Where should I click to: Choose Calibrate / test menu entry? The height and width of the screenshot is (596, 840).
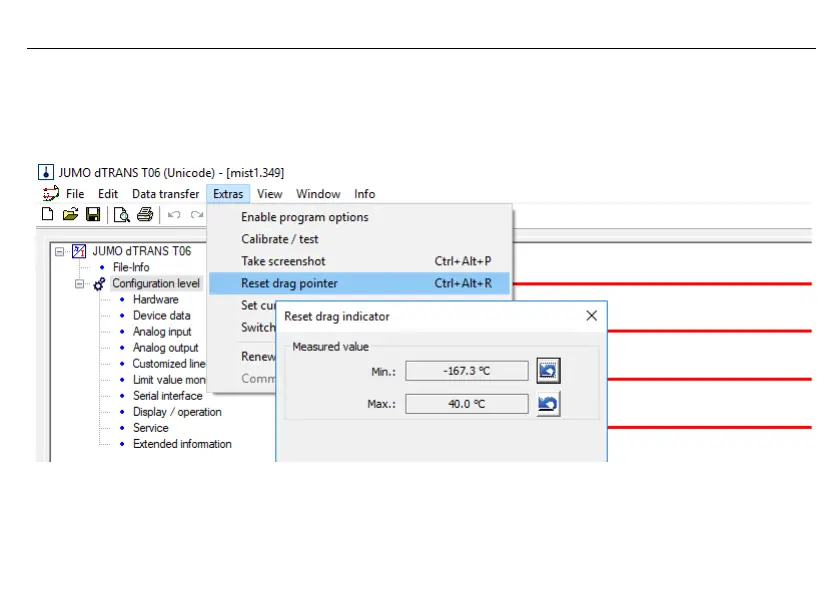pos(359,239)
